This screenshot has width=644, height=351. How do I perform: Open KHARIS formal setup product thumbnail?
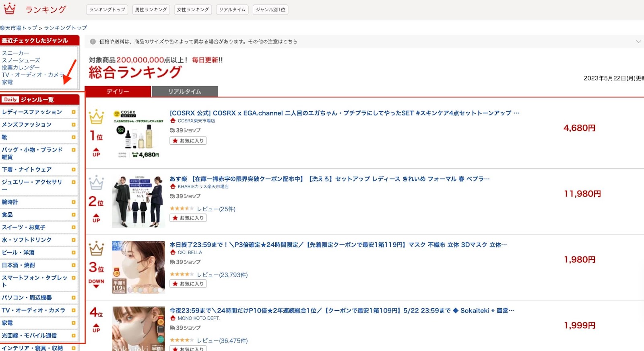(138, 201)
